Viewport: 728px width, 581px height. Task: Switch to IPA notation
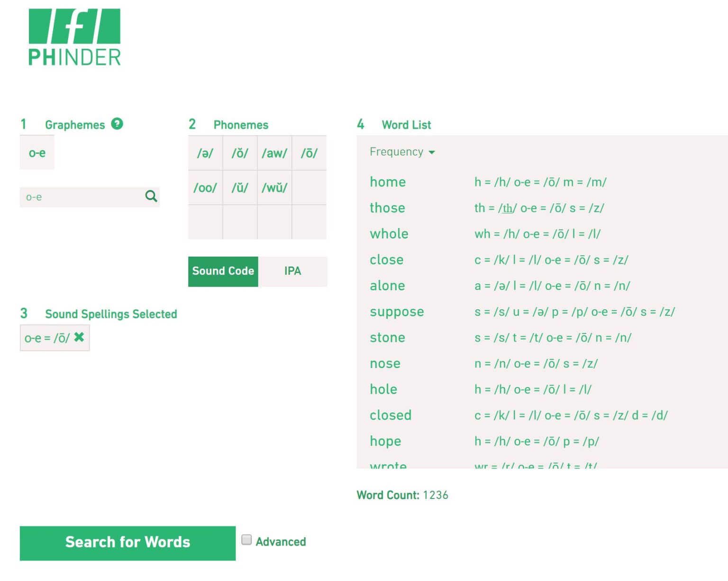coord(292,271)
